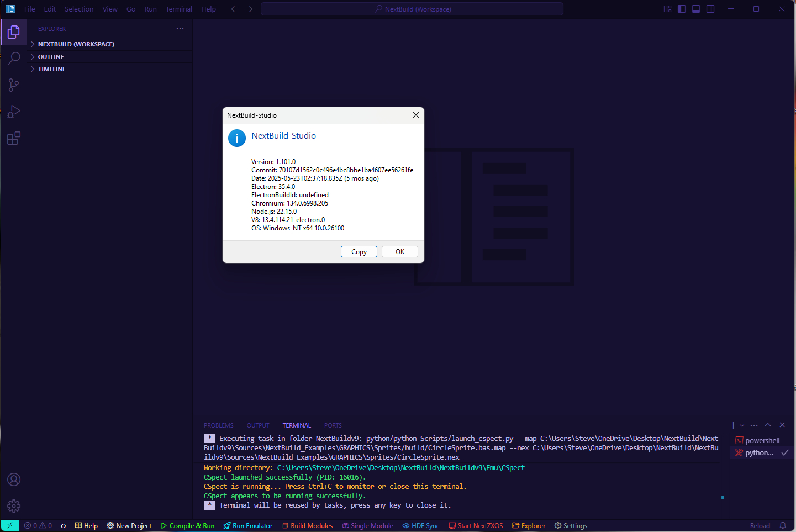Toggle the bottom panel layout button
Viewport: 796px width, 532px height.
[696, 9]
